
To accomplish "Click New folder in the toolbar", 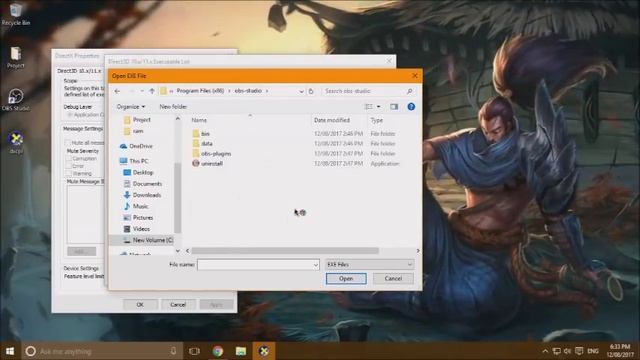I will [173, 107].
